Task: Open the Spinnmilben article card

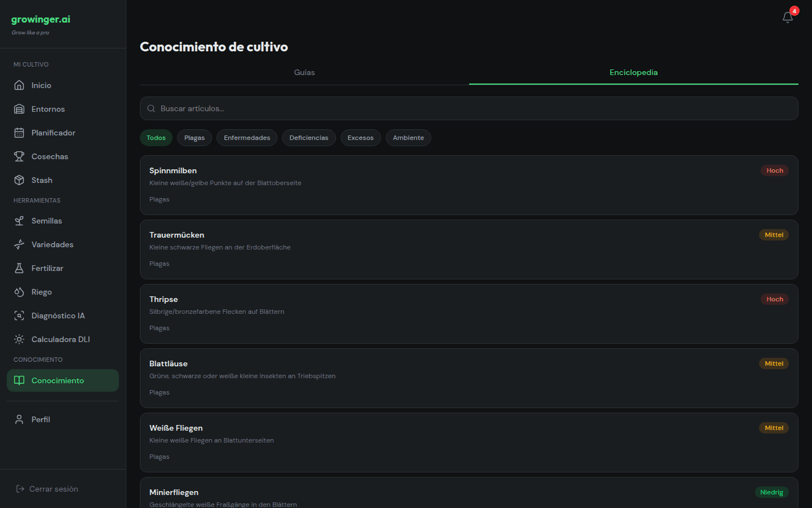Action: point(469,185)
